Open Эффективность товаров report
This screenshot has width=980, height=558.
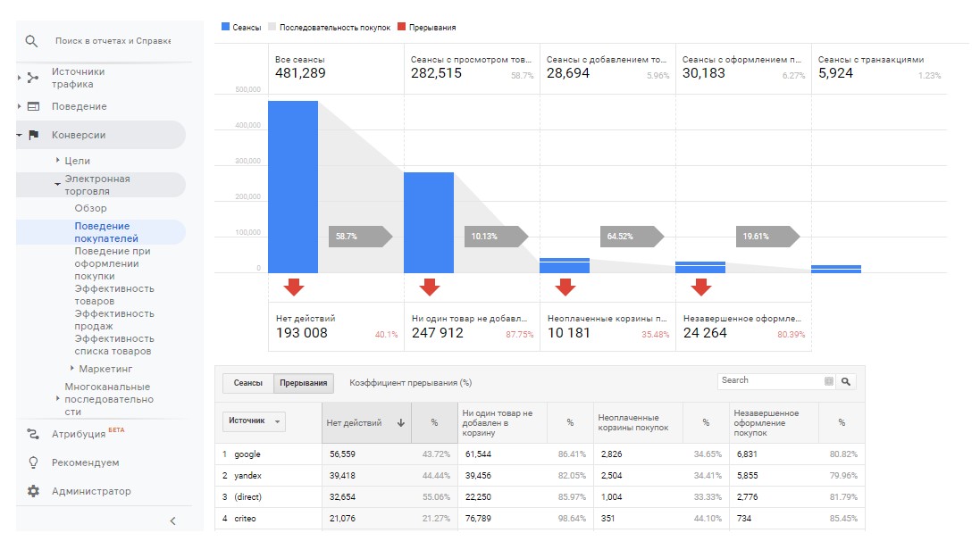pyautogui.click(x=114, y=295)
